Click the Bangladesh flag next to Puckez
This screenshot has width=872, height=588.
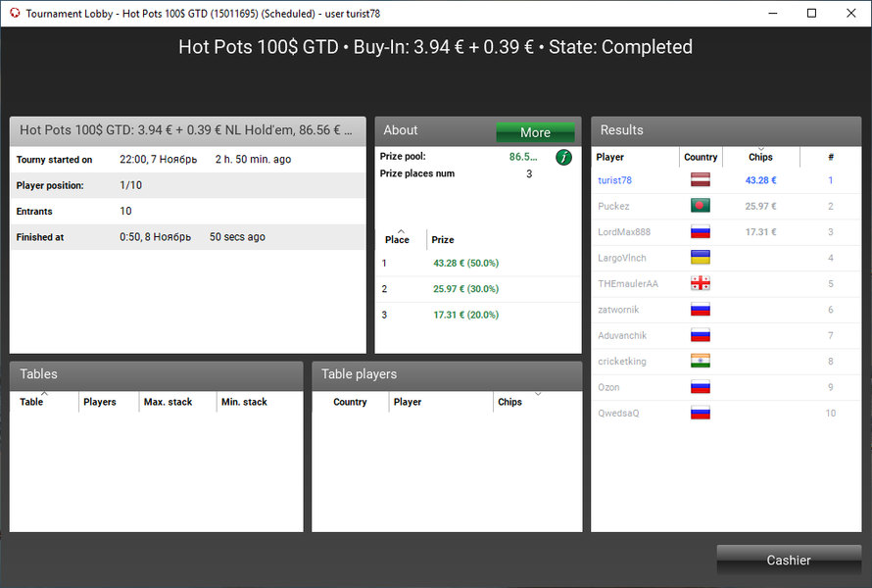[x=700, y=207]
